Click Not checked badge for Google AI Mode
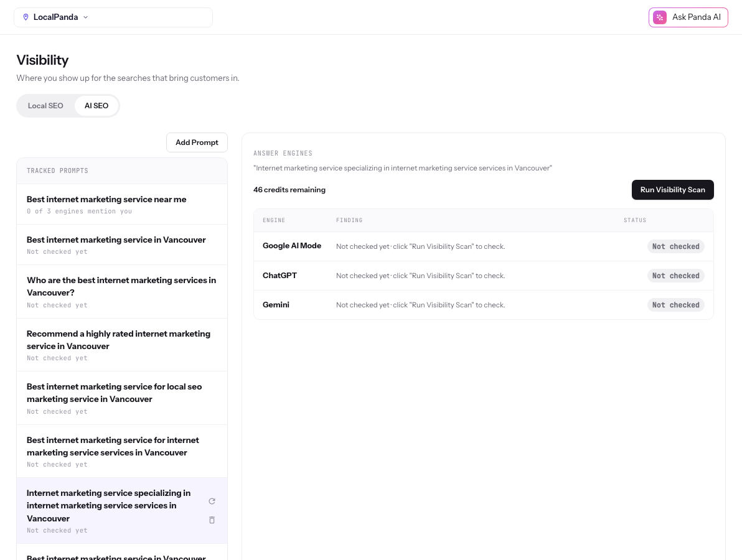742x560 pixels. pos(676,246)
